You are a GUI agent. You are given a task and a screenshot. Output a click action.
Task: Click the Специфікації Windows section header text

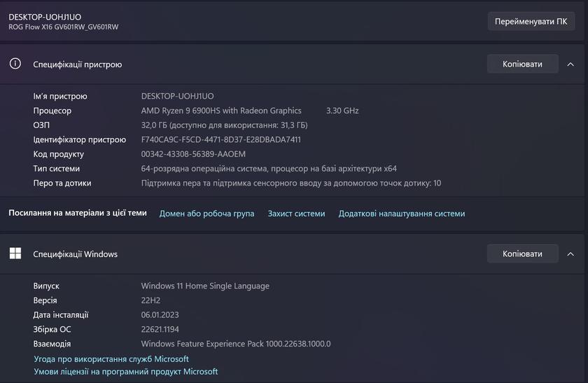(76, 254)
